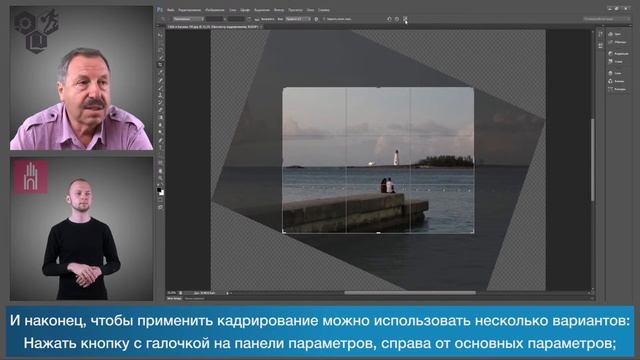Open the Слои panel button

615,73
